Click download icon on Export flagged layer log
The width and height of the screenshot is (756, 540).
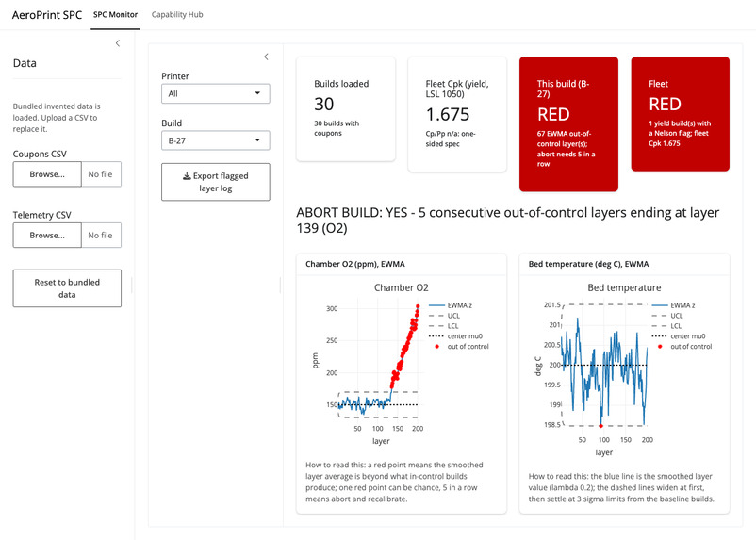point(187,176)
